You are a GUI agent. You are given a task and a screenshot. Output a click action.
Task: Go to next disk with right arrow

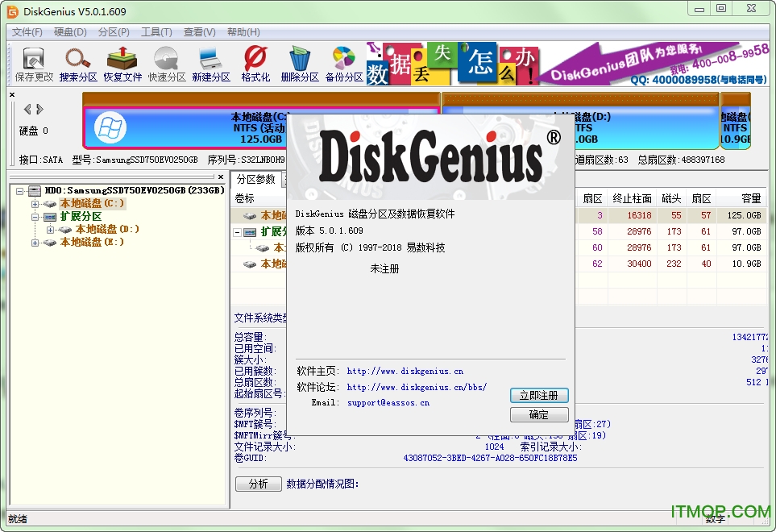point(39,109)
